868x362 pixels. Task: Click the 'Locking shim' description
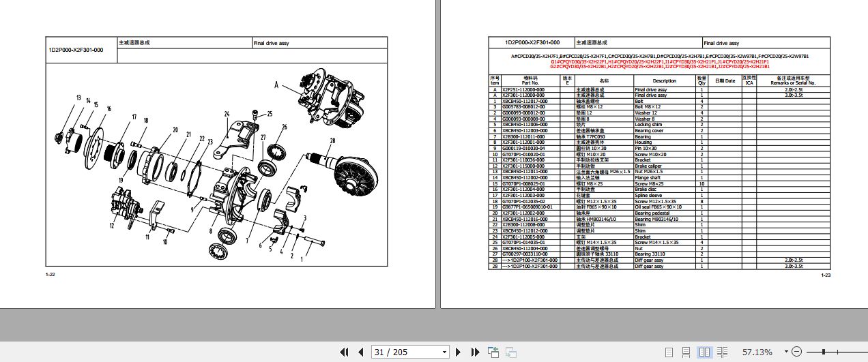pyautogui.click(x=648, y=125)
